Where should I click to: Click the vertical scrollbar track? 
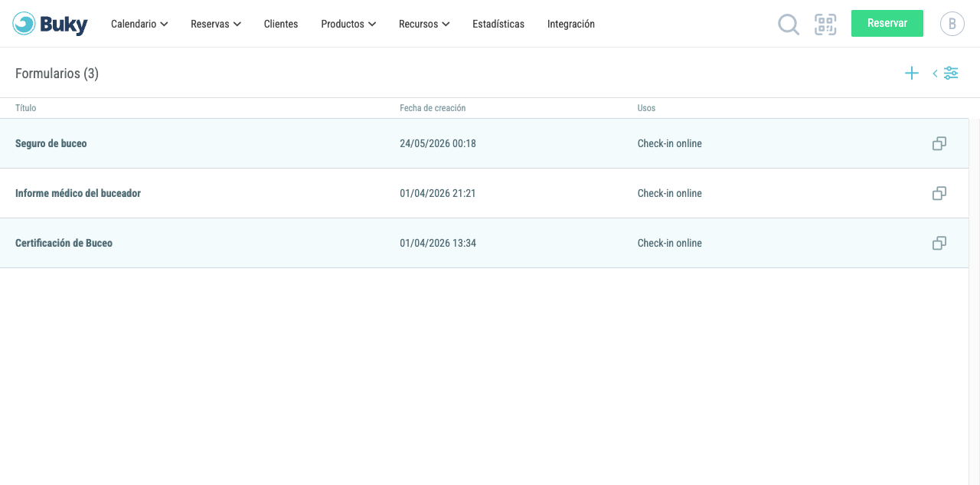pos(974,302)
